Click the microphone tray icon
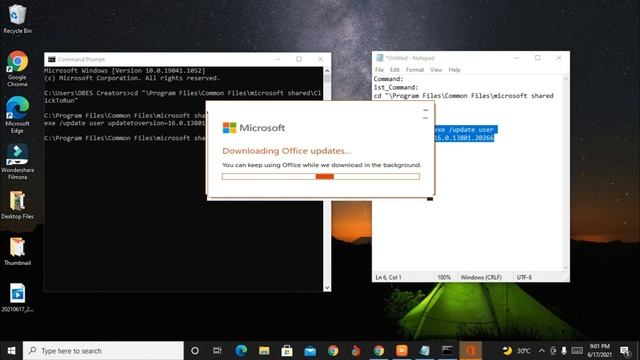The image size is (640, 360). [x=564, y=351]
